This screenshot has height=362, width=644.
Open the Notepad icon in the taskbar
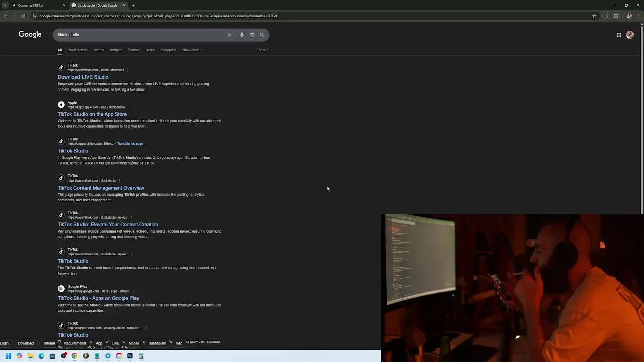click(x=97, y=356)
